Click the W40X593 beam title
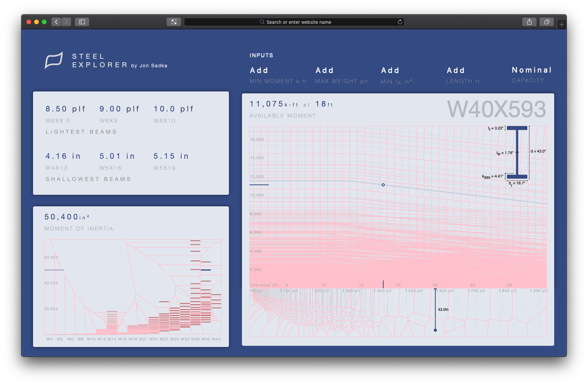 [x=496, y=110]
